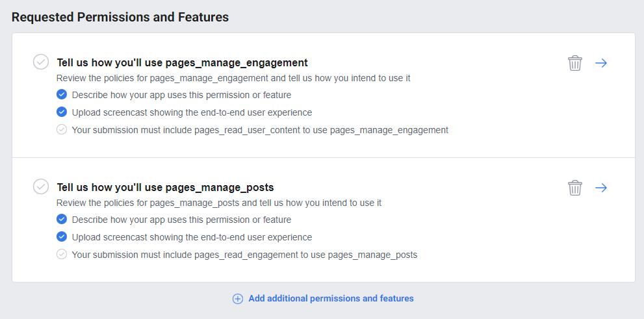Image resolution: width=644 pixels, height=319 pixels.
Task: Click status circle beside pages_manage_posts heading
Action: click(x=41, y=186)
